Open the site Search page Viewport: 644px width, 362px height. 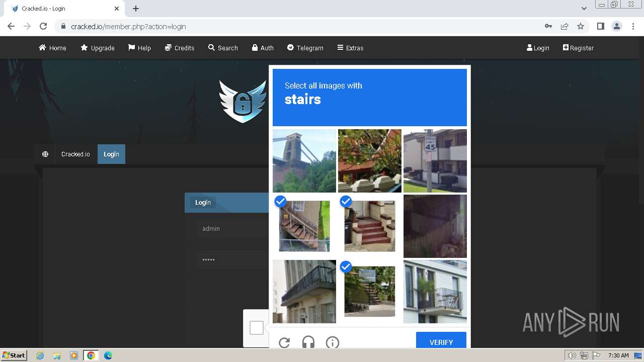pyautogui.click(x=223, y=48)
